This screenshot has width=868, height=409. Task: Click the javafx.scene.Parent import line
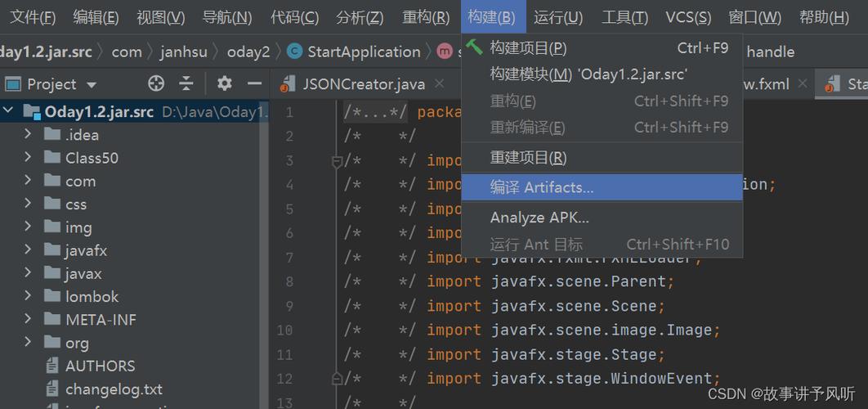[x=550, y=281]
